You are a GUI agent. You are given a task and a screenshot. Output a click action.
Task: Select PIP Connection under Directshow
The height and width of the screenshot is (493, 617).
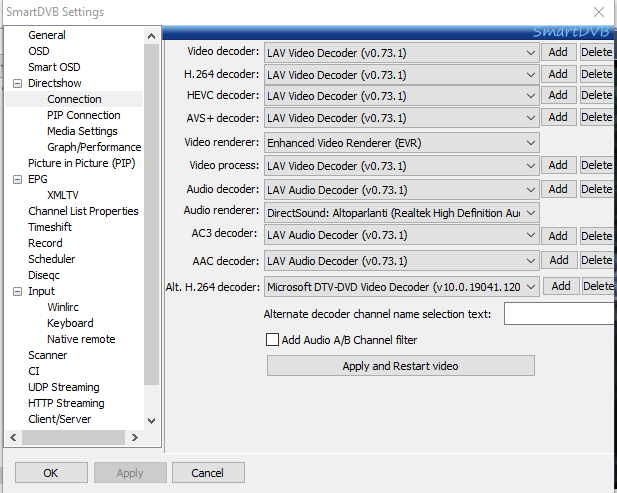[x=84, y=115]
